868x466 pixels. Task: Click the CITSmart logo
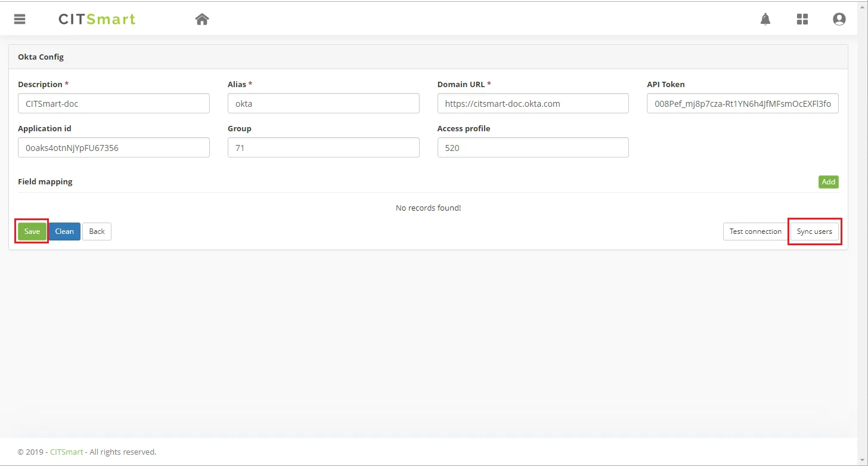pos(97,19)
